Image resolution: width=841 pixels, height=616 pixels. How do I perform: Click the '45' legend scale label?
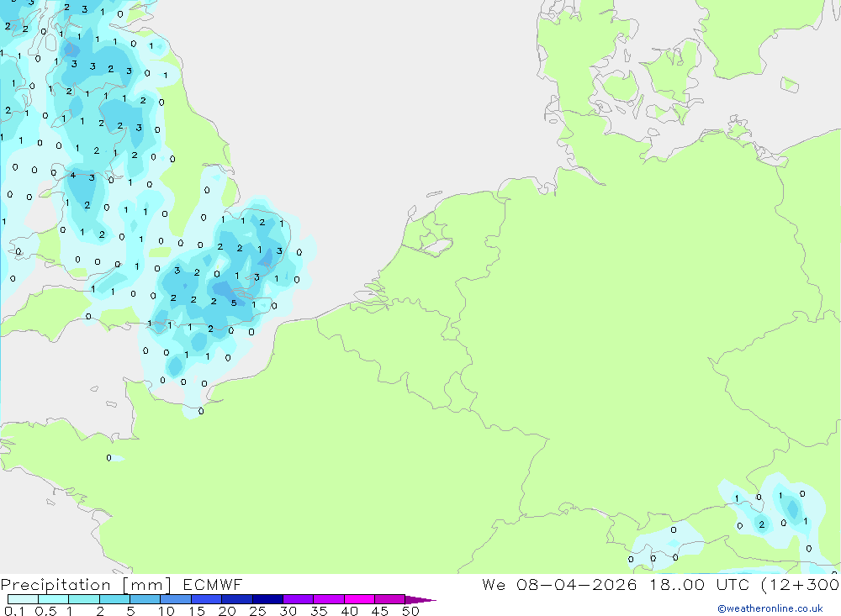380,611
